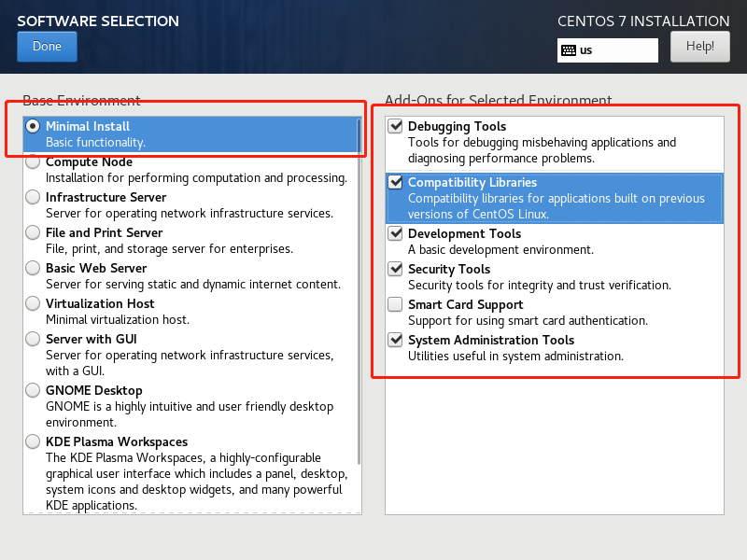747x560 pixels.
Task: Select Basic Web Server radio button
Action: click(x=33, y=268)
